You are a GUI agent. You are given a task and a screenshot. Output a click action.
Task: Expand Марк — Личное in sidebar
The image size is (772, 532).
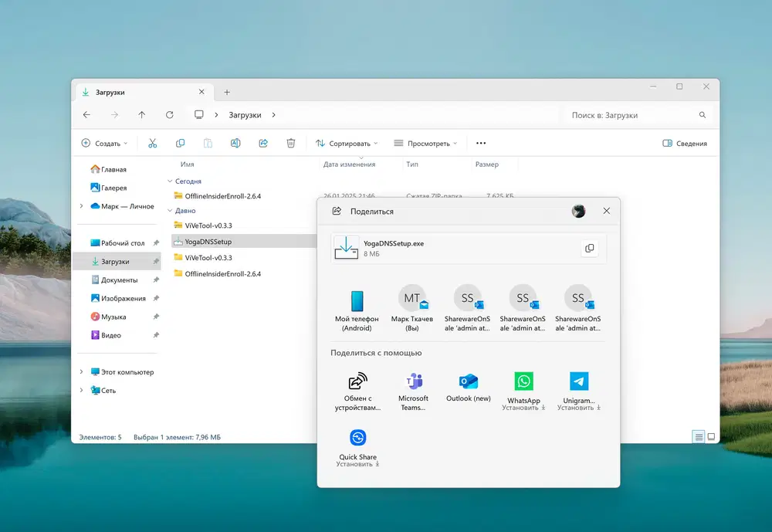click(81, 206)
